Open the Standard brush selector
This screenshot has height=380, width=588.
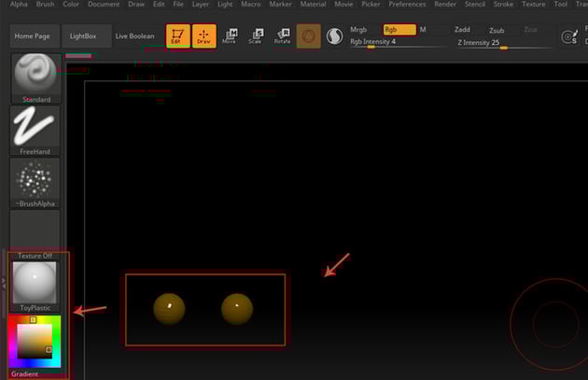[x=36, y=78]
